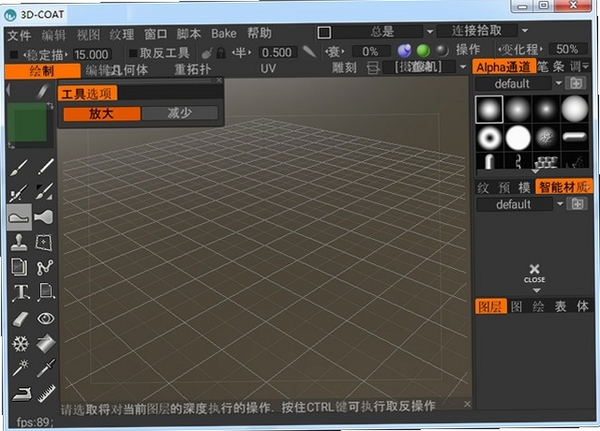Viewport: 600px width, 431px height.
Task: Click the brush-stroke icon above color swatch
Action: point(42,90)
